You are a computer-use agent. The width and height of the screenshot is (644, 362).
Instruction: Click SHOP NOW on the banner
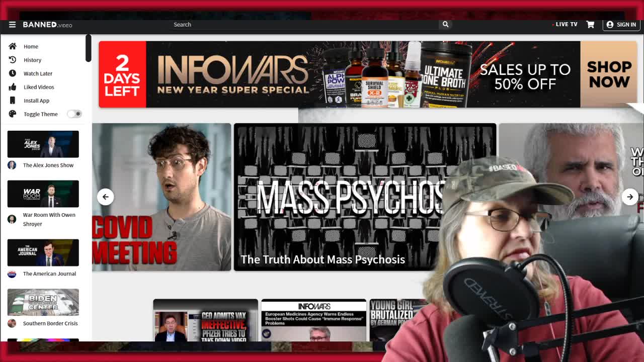(x=609, y=74)
